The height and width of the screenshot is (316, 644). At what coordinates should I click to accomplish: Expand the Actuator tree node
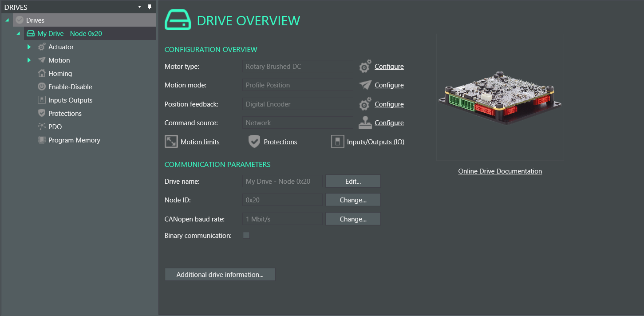[29, 47]
